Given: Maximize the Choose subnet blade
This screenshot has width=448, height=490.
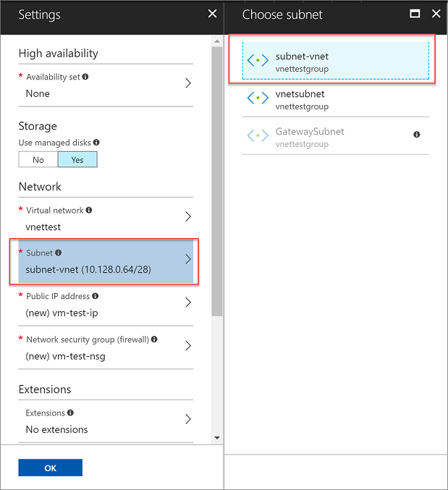Looking at the screenshot, I should [x=415, y=14].
